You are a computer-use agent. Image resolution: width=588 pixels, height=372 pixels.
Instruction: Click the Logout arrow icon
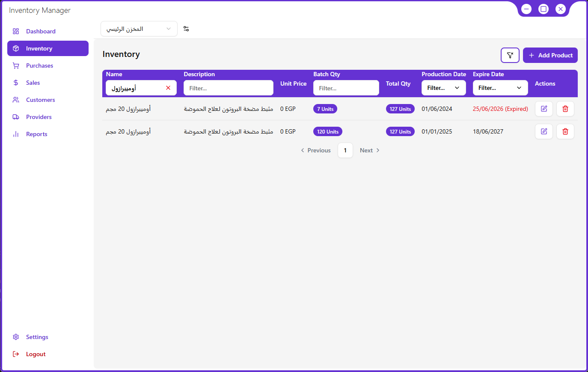pos(16,354)
